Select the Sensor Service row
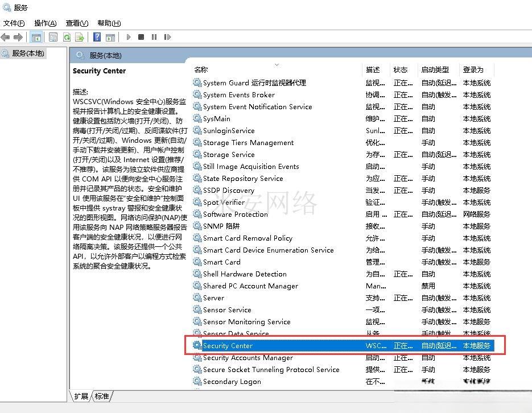The height and width of the screenshot is (413, 532). pos(227,309)
